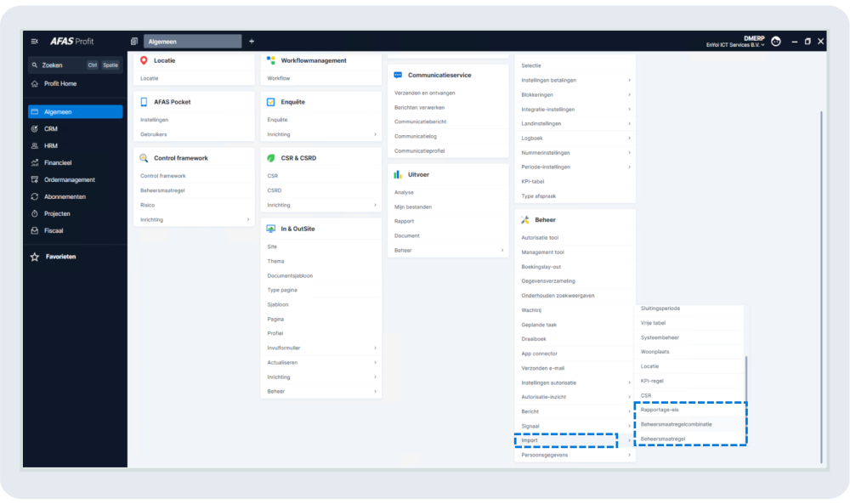Expand Invulformulier in In & OutSite

(x=375, y=348)
